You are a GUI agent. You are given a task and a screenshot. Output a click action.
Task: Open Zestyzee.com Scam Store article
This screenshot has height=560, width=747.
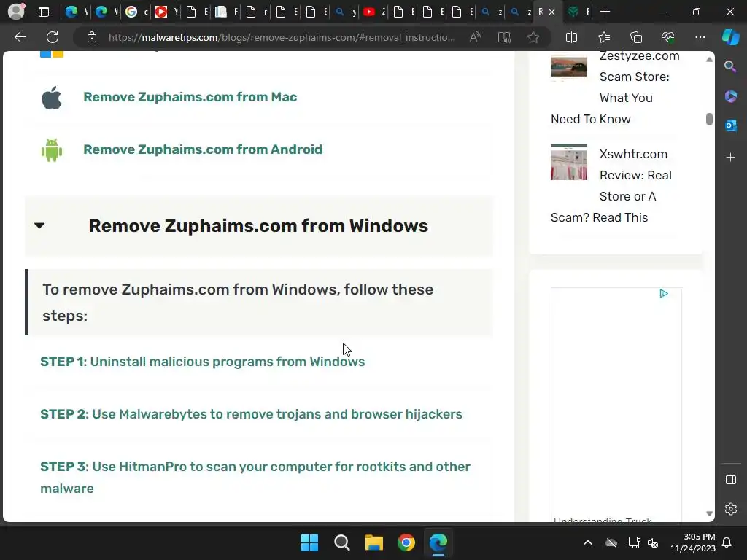point(615,87)
